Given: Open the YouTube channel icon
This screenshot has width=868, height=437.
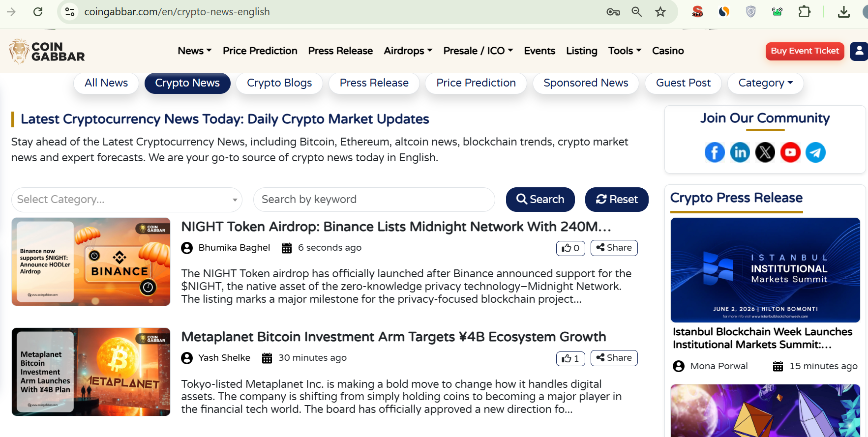Looking at the screenshot, I should pyautogui.click(x=790, y=152).
